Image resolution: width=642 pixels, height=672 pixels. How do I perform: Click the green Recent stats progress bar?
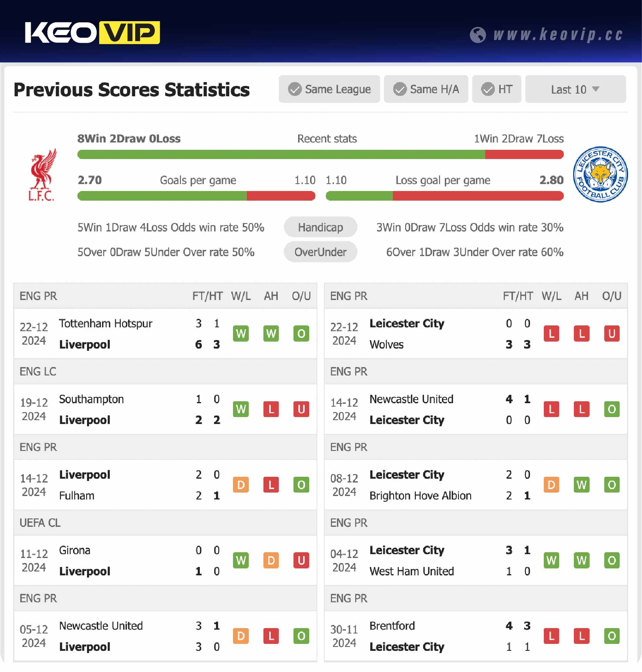[x=270, y=154]
